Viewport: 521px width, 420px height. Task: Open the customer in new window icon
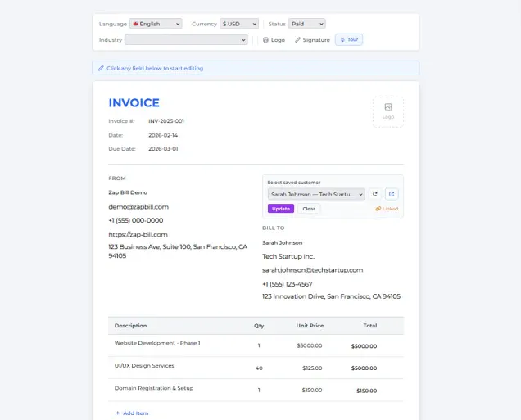392,194
